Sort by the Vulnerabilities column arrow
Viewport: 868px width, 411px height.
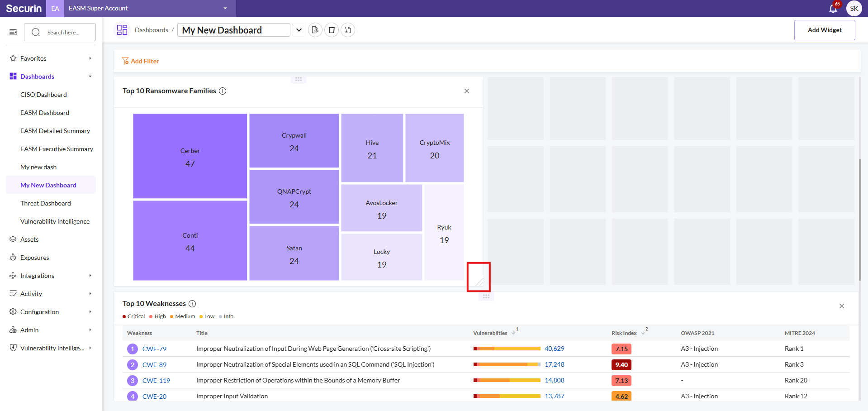(513, 333)
